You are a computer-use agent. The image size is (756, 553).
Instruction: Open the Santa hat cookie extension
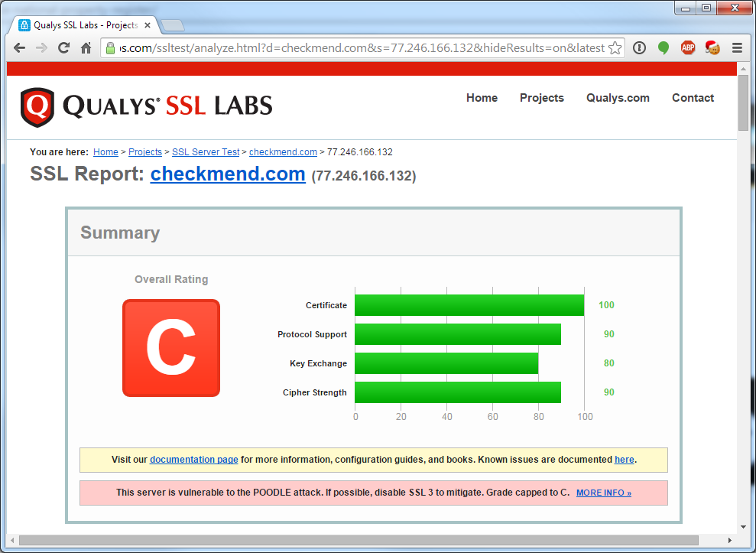click(712, 48)
